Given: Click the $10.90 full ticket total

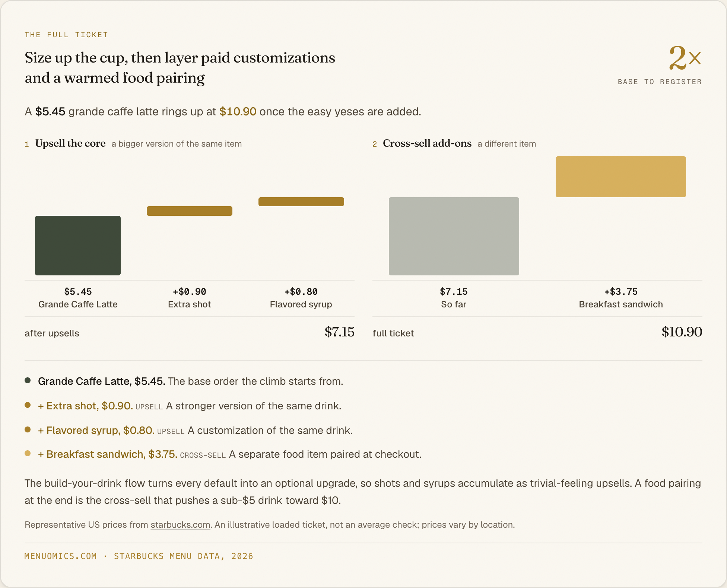Looking at the screenshot, I should (682, 332).
